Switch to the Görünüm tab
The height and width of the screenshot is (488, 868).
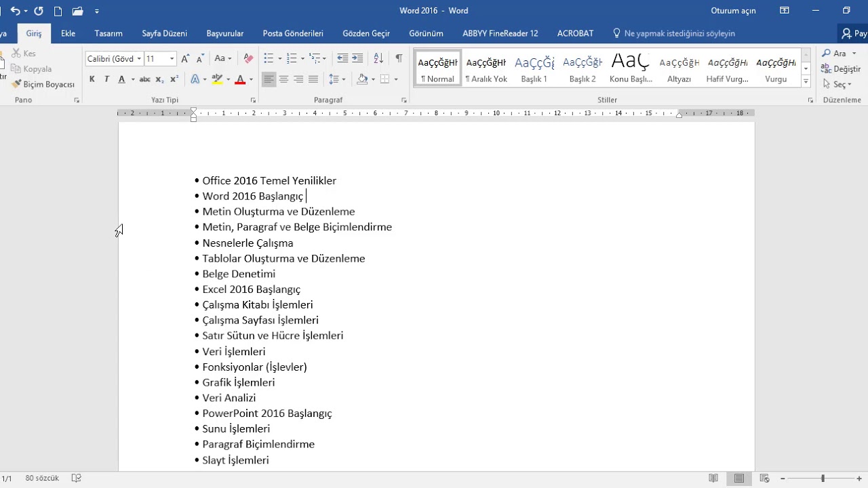426,33
